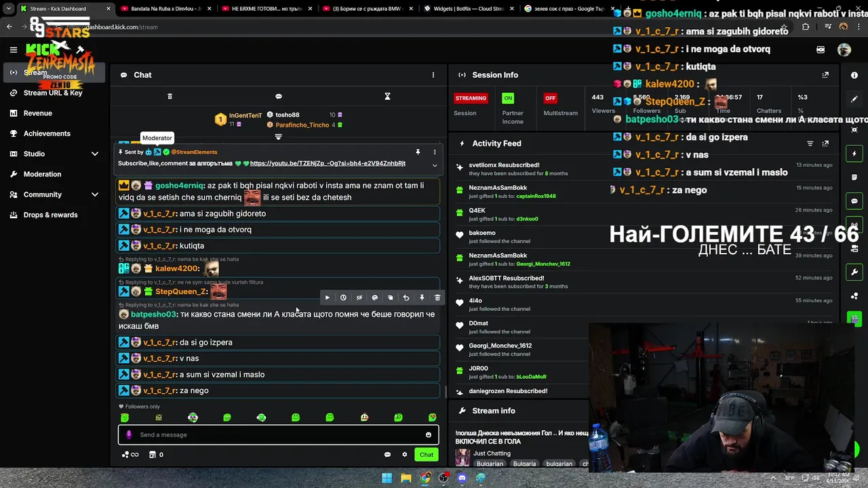Unpin the StreamElements pinned message
Viewport: 868px width, 488px height.
click(418, 152)
